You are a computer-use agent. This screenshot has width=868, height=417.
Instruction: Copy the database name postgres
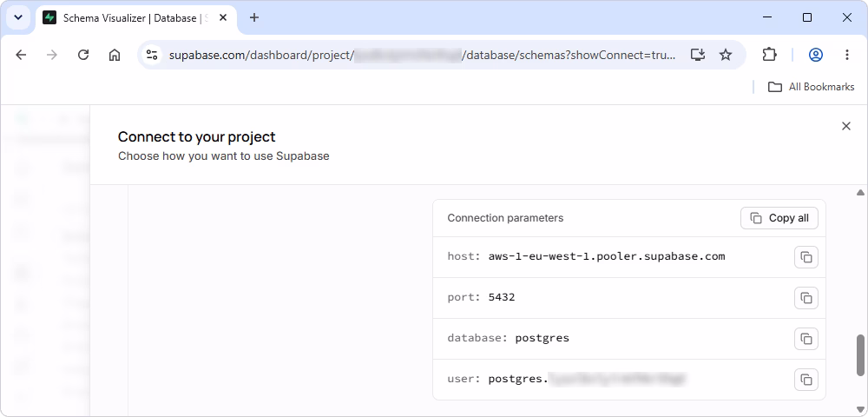[806, 338]
